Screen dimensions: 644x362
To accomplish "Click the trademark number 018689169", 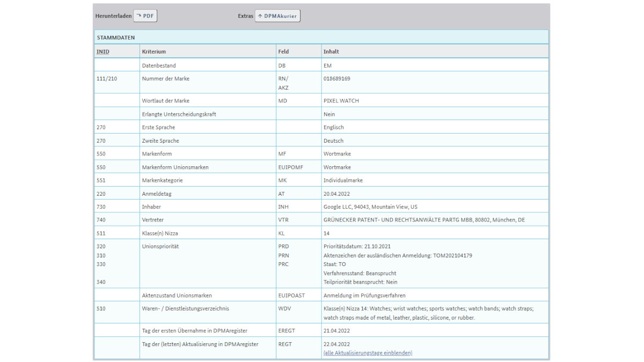I will coord(337,78).
